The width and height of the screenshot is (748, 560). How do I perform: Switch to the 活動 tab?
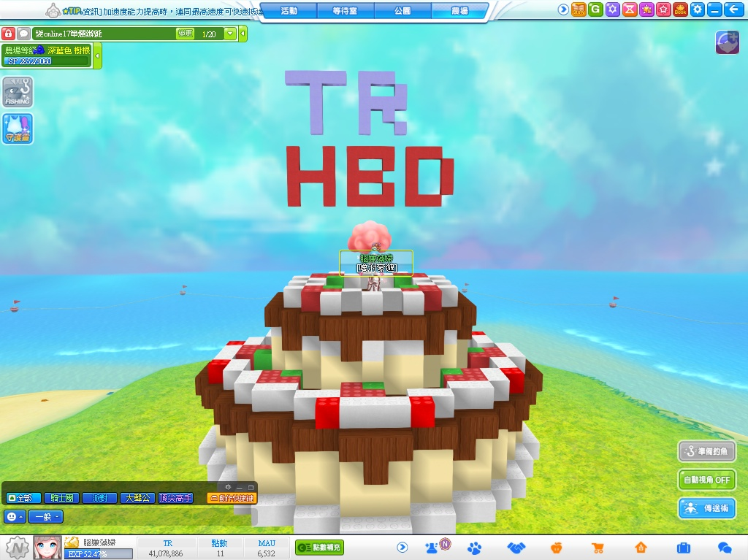coord(289,11)
